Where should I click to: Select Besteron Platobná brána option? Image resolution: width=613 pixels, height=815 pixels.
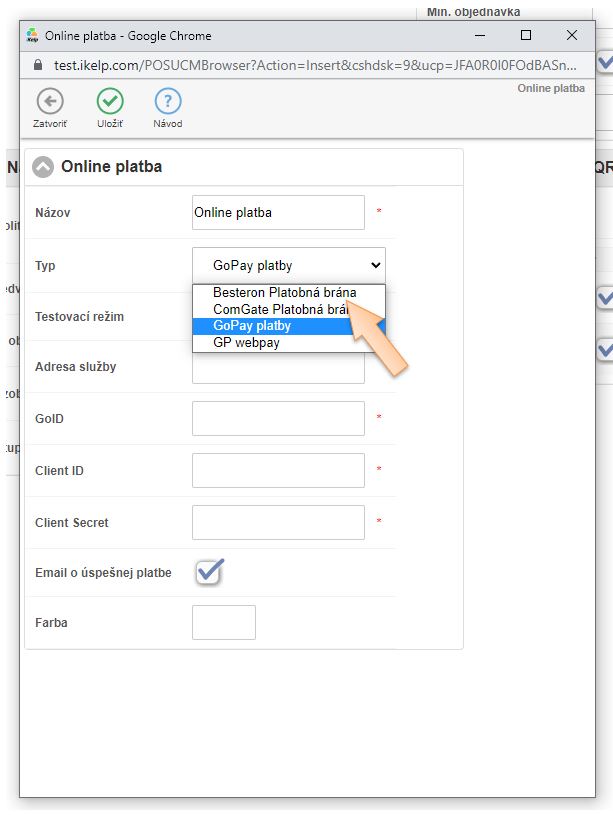point(284,293)
